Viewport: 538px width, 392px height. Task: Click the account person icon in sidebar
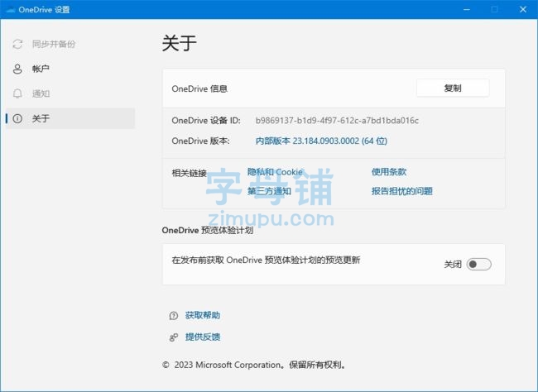17,69
